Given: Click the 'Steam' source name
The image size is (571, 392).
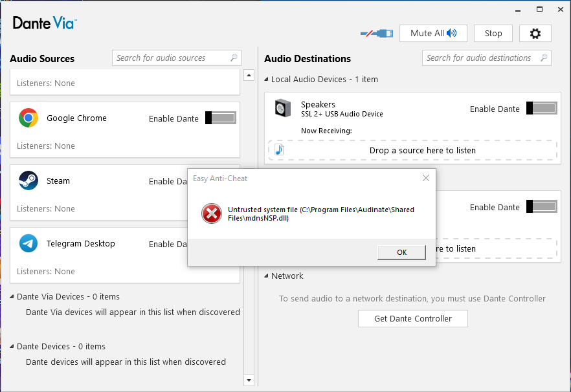Looking at the screenshot, I should click(58, 181).
